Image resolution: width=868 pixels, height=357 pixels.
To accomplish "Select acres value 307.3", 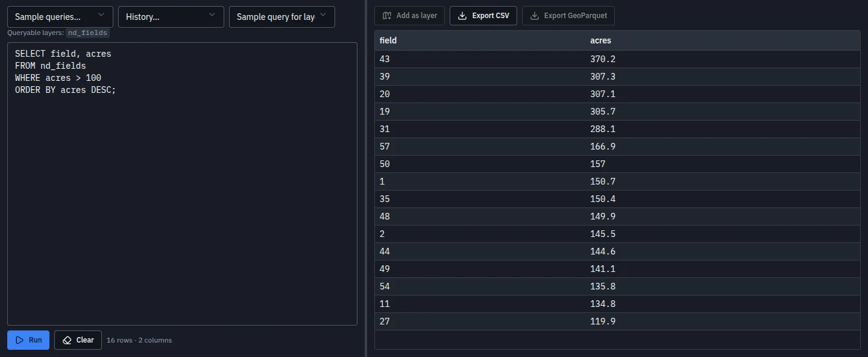I will tap(722, 77).
